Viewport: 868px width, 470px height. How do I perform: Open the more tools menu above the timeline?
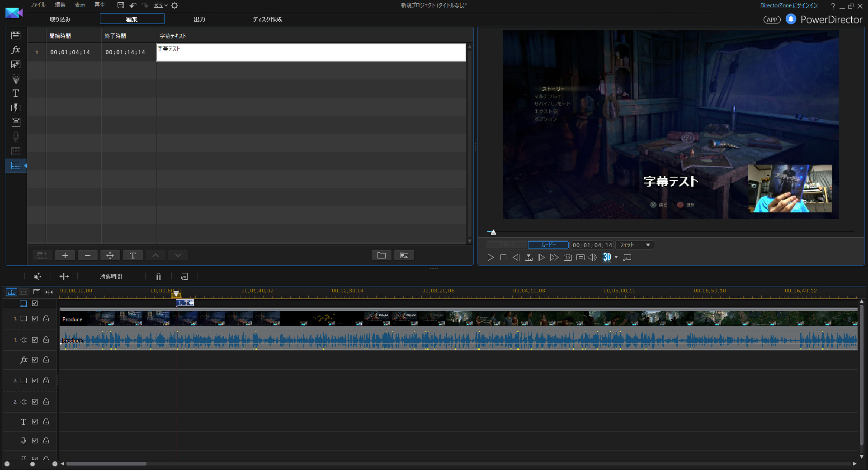tap(184, 276)
